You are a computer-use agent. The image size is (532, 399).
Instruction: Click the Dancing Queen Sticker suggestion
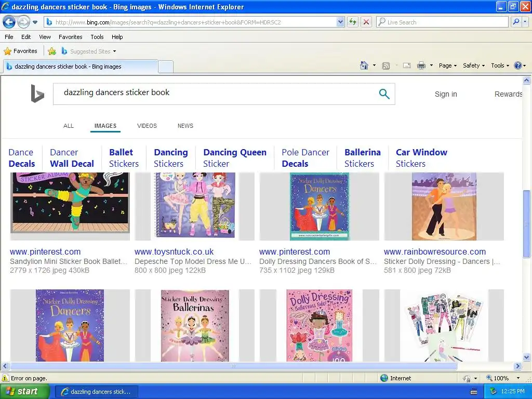pyautogui.click(x=235, y=158)
